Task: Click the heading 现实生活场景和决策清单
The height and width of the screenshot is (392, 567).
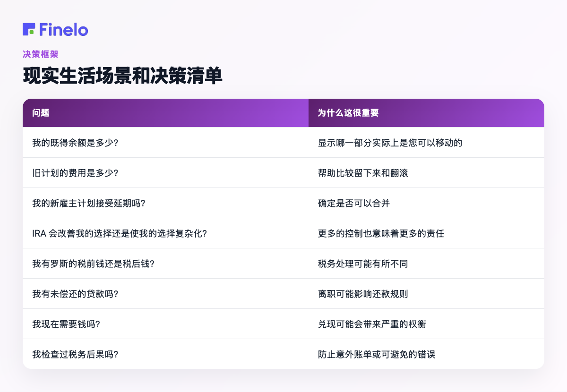Action: [122, 76]
